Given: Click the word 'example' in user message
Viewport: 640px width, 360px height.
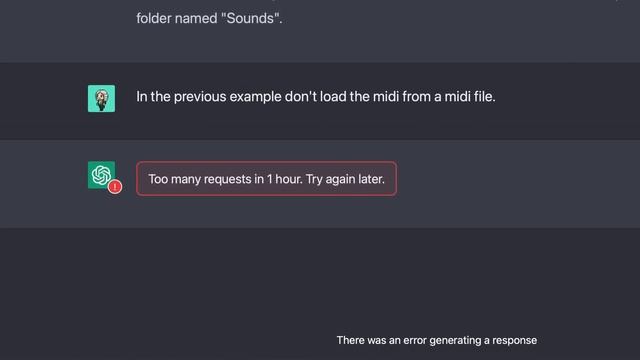Looking at the screenshot, I should [255, 97].
